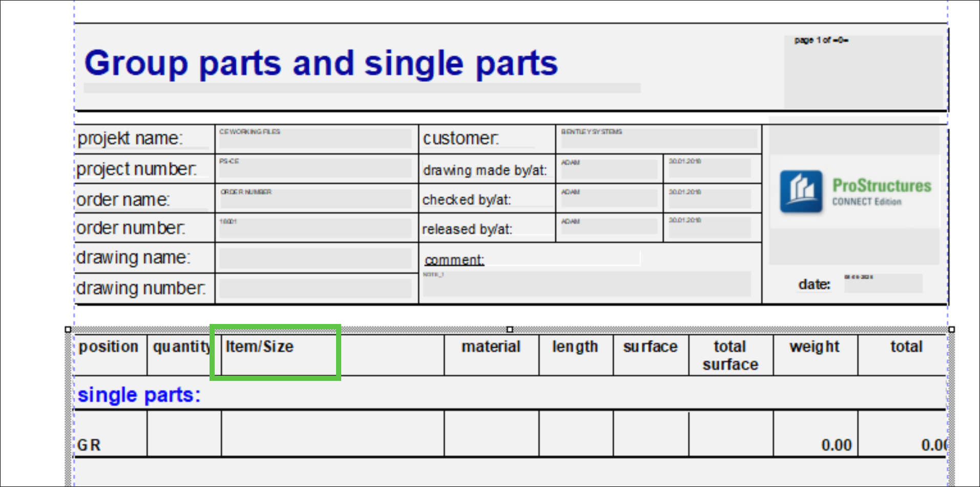Viewport: 980px width, 487px height.
Task: Click ADAM field in drawing made by row
Action: [x=609, y=169]
